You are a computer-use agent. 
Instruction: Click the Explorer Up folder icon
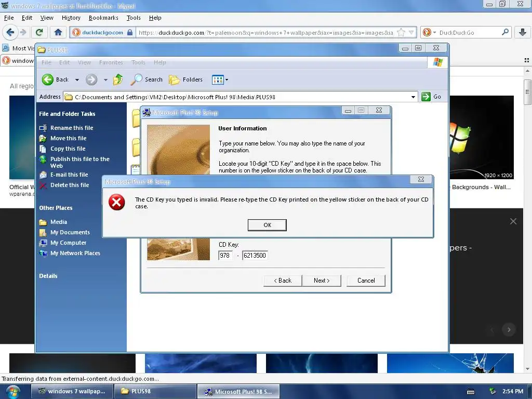coord(118,79)
